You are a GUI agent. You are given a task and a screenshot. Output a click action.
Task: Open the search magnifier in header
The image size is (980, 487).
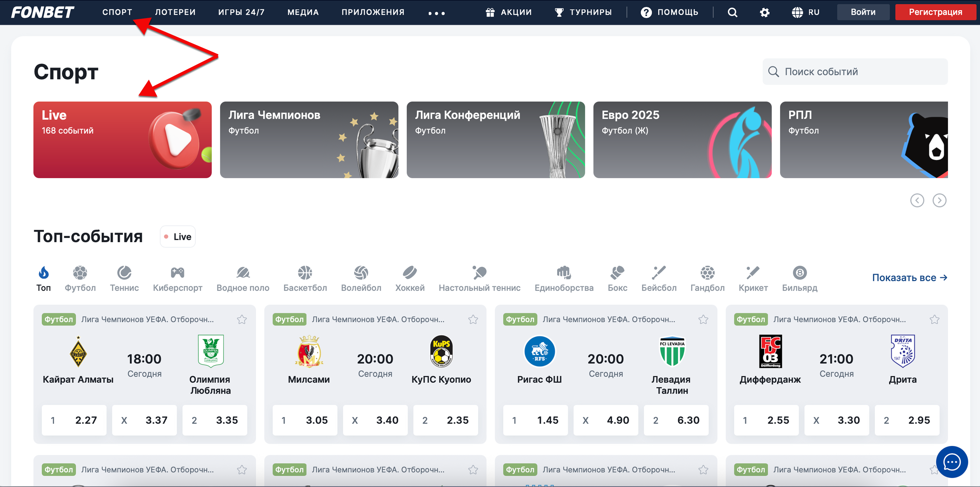tap(732, 12)
